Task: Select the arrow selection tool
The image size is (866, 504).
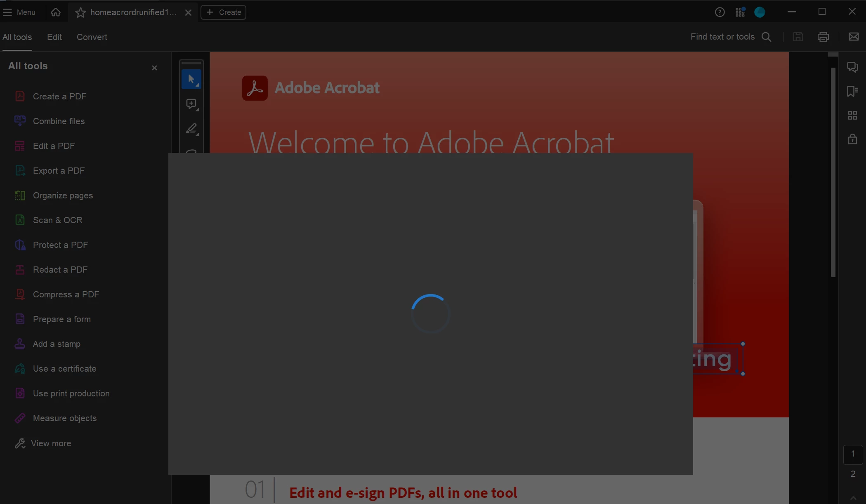Action: click(191, 79)
